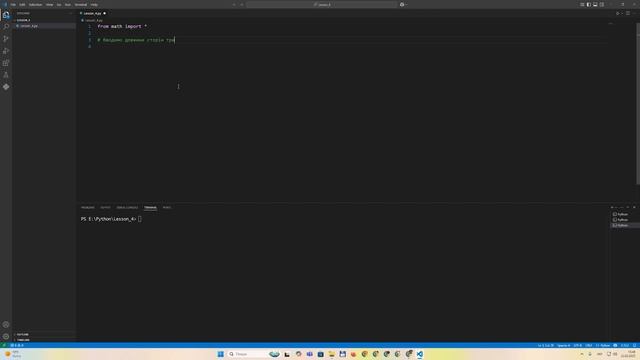Click the diamond-shaped extension icon in activity bar

(6, 87)
